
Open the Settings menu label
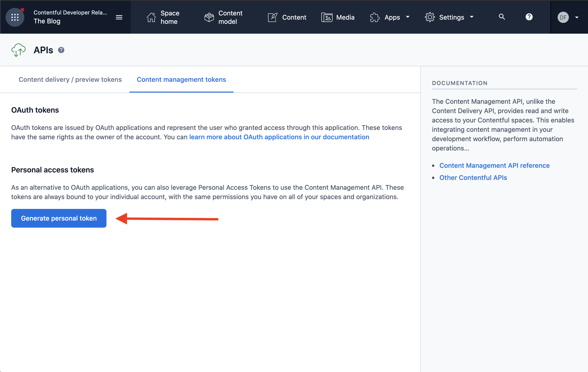click(x=451, y=18)
